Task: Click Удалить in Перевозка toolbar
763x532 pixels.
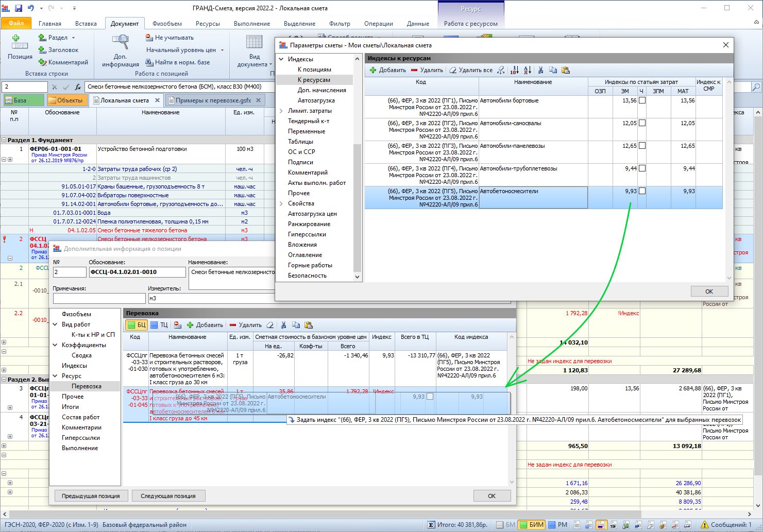Action: 245,325
